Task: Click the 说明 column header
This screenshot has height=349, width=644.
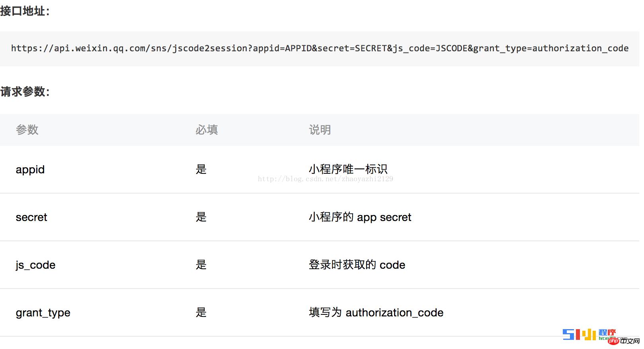Action: pyautogui.click(x=320, y=130)
